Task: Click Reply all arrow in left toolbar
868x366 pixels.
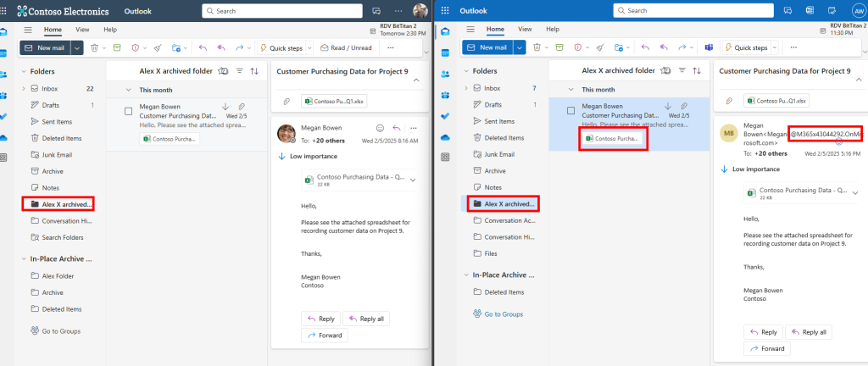Action: (221, 48)
